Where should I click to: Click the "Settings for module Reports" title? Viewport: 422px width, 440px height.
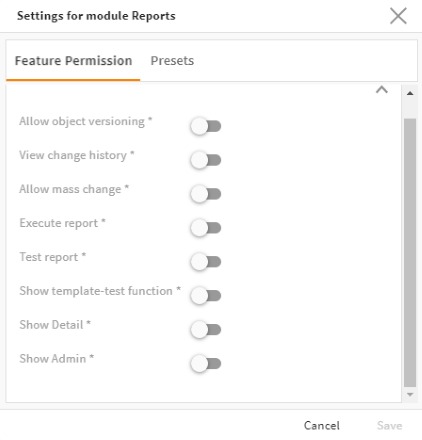(96, 16)
